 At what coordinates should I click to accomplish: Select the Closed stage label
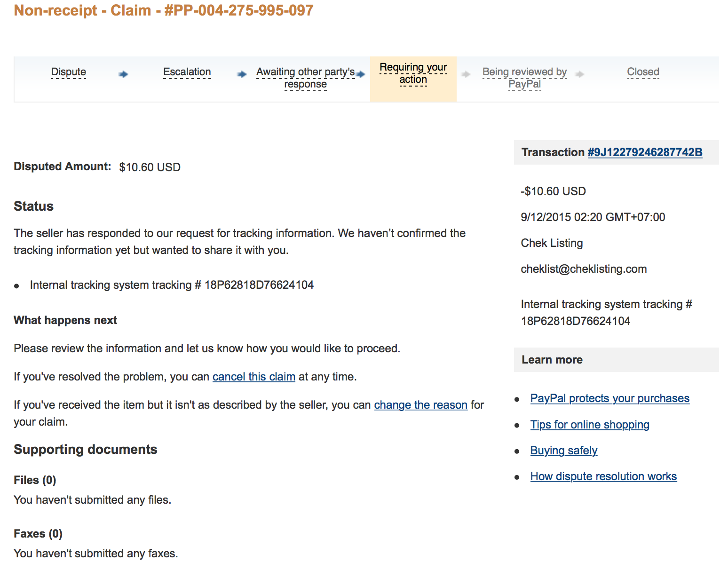pos(643,72)
